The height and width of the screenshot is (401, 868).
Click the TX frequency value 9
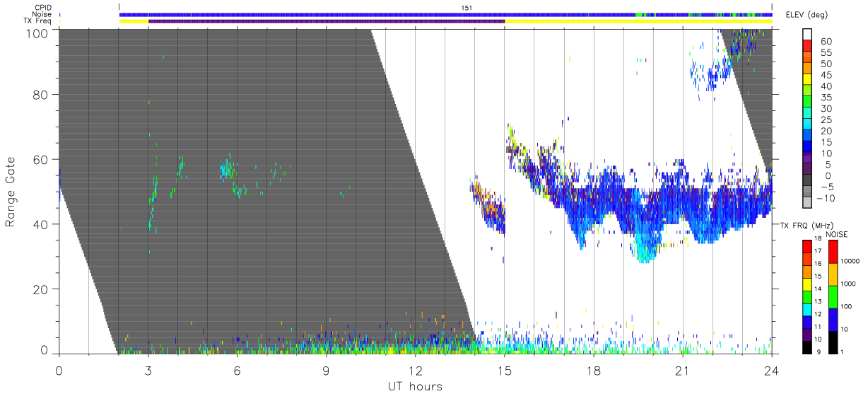820,351
